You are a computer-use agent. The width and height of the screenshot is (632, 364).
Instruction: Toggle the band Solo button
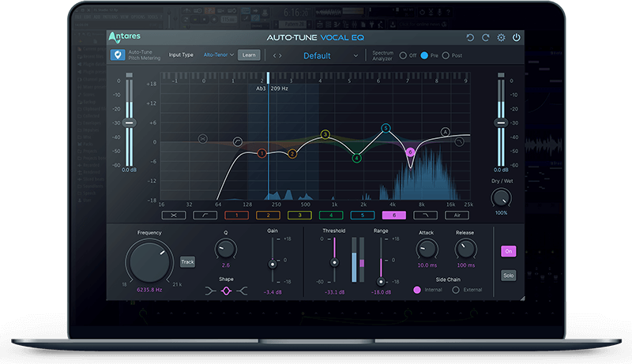509,276
